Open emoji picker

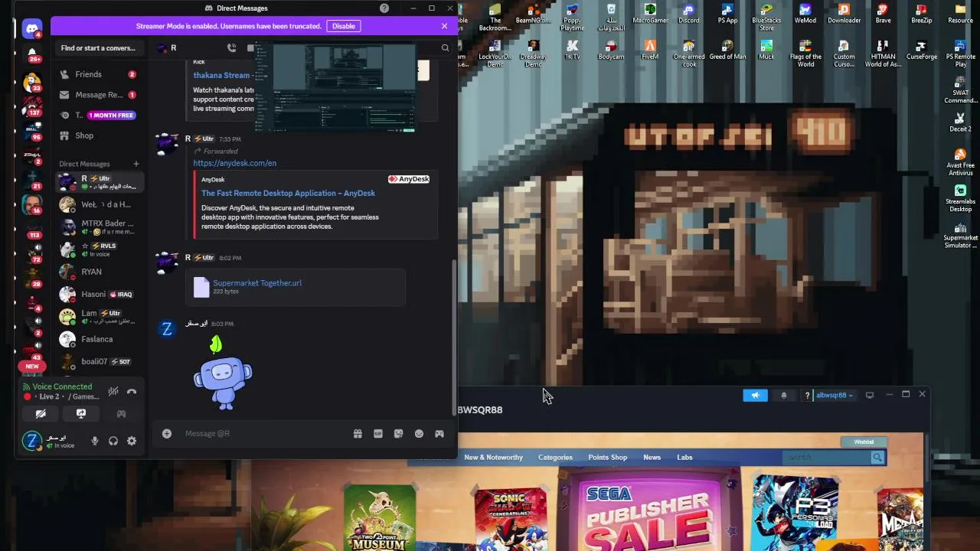coord(419,434)
